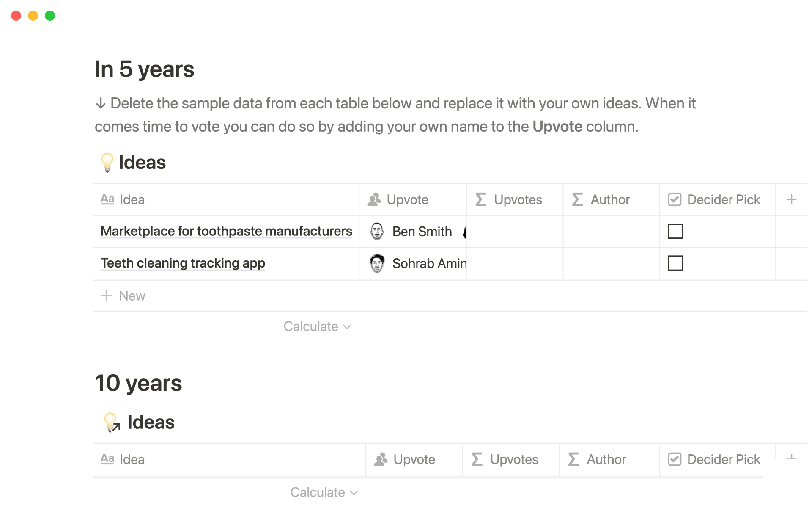This screenshot has height=508, width=812.
Task: Click the checkbox icon in first Decider Pick header
Action: [x=675, y=199]
